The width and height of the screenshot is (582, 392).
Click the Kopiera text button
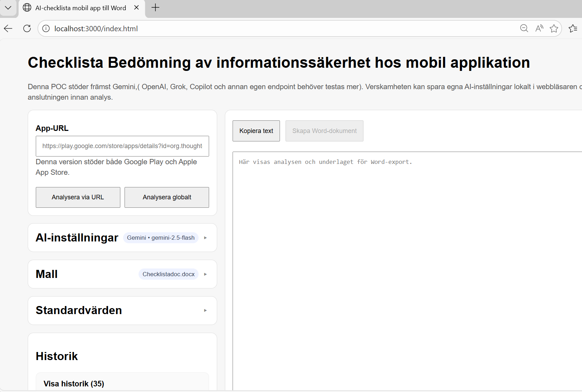[256, 131]
